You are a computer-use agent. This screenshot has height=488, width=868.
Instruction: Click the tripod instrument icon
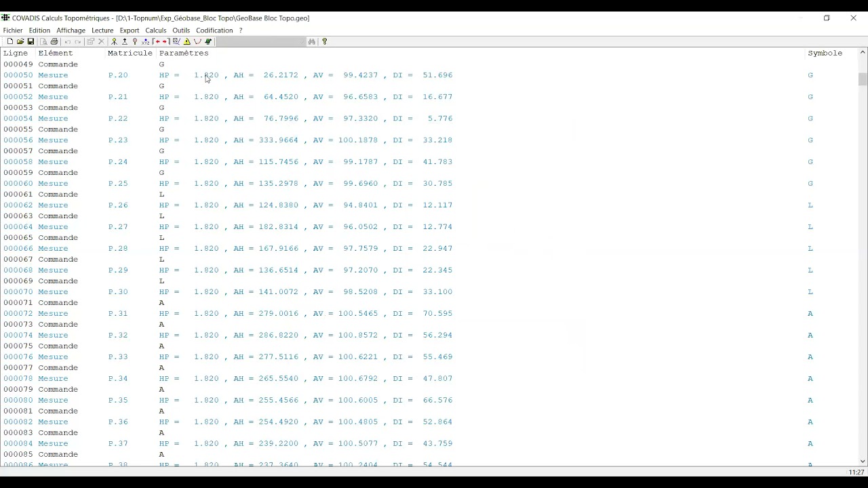pos(125,41)
